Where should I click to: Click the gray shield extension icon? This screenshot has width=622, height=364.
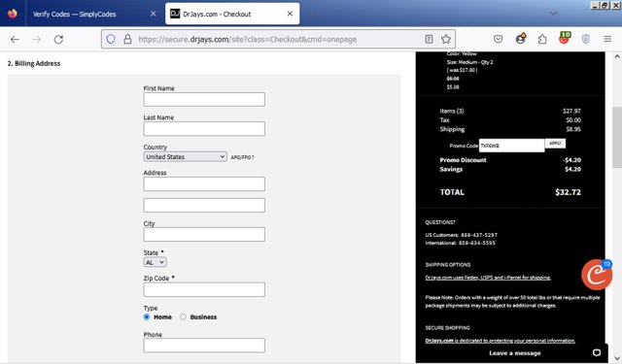point(585,39)
